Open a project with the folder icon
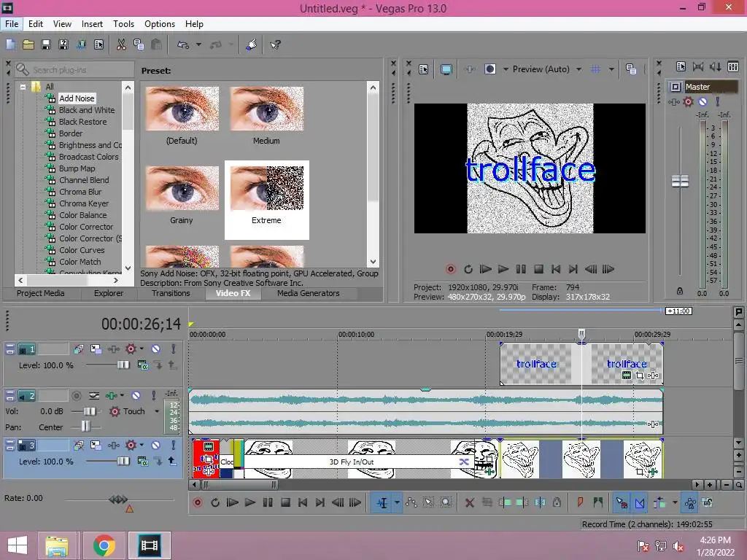Image resolution: width=747 pixels, height=560 pixels. (28, 44)
